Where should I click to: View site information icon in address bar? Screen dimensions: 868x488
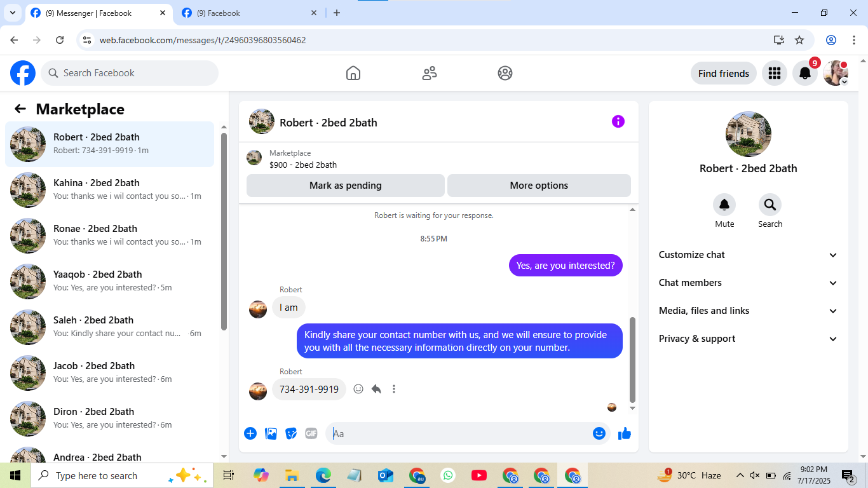pyautogui.click(x=88, y=40)
